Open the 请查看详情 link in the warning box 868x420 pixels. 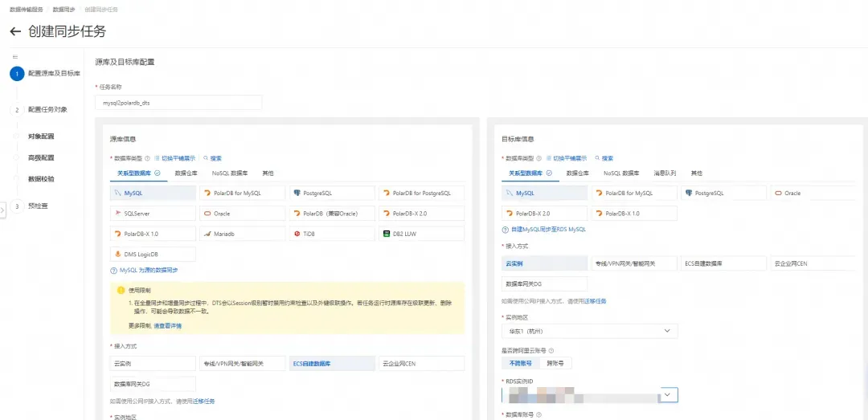point(167,326)
